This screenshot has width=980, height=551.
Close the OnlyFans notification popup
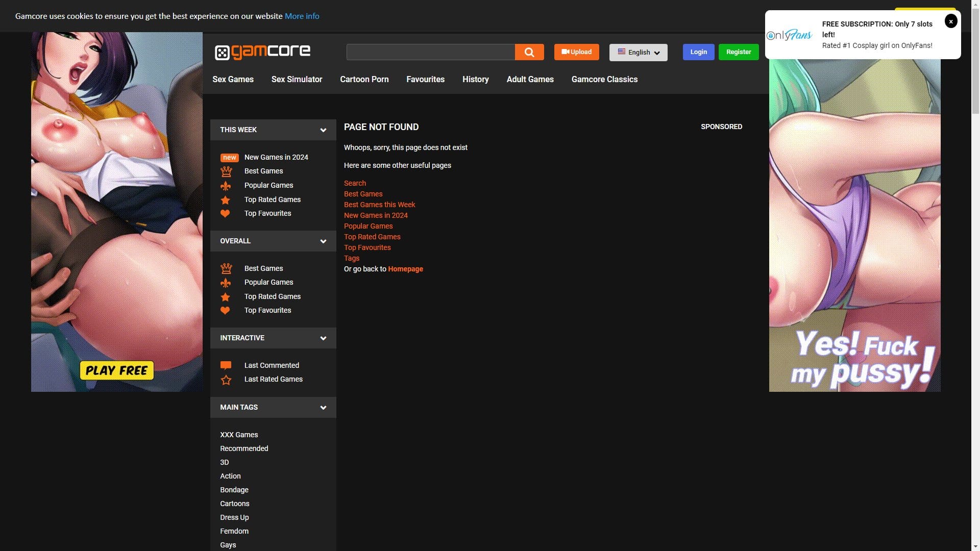point(951,21)
